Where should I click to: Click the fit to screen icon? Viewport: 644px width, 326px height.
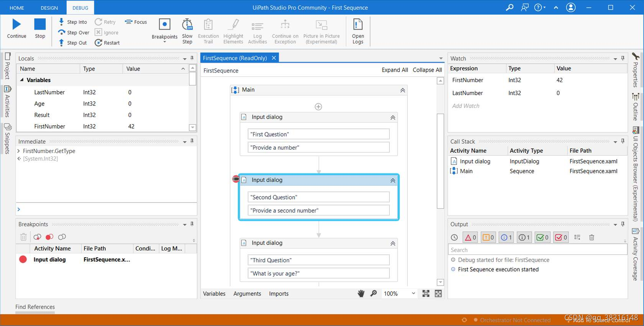click(426, 293)
